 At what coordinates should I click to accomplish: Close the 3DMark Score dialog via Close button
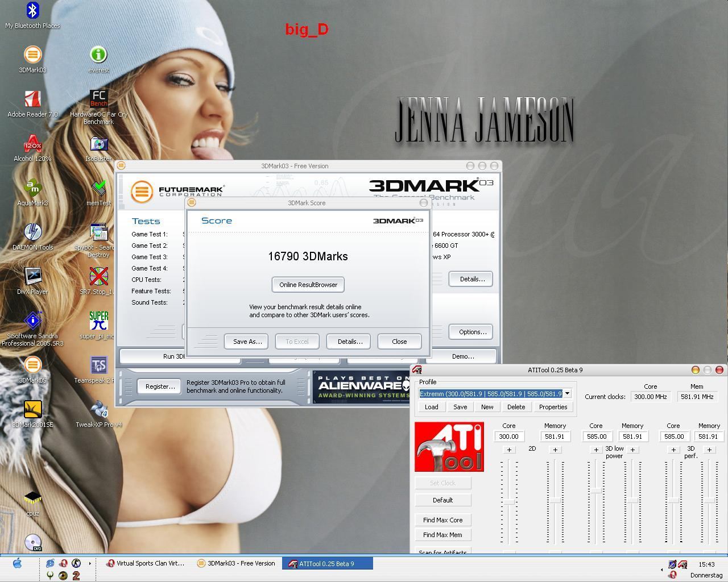click(x=399, y=342)
